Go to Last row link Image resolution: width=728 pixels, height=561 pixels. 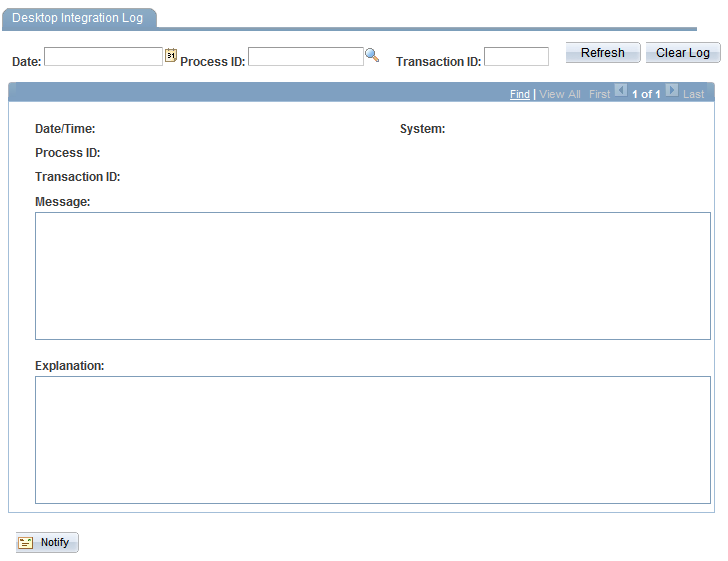click(693, 94)
